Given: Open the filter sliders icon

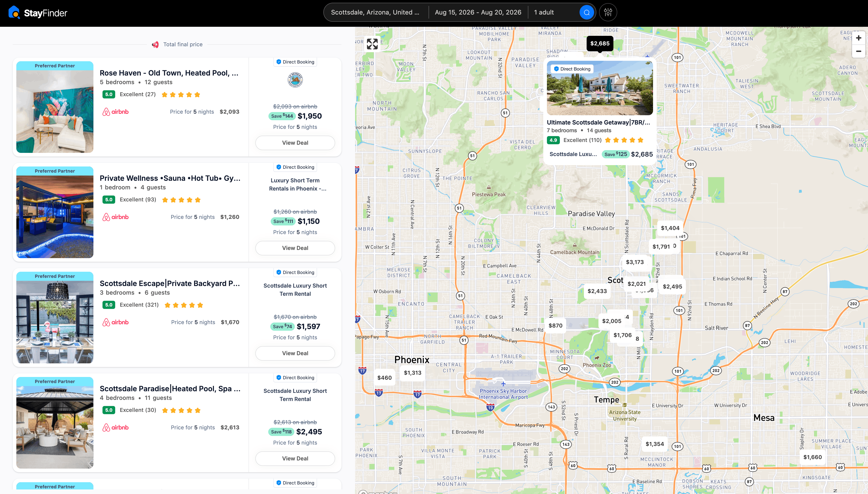Looking at the screenshot, I should (x=608, y=12).
